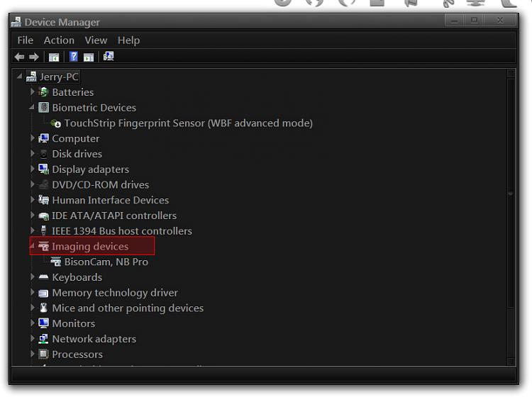Minimize the Device Manager window
This screenshot has height=397, width=532.
(x=455, y=21)
